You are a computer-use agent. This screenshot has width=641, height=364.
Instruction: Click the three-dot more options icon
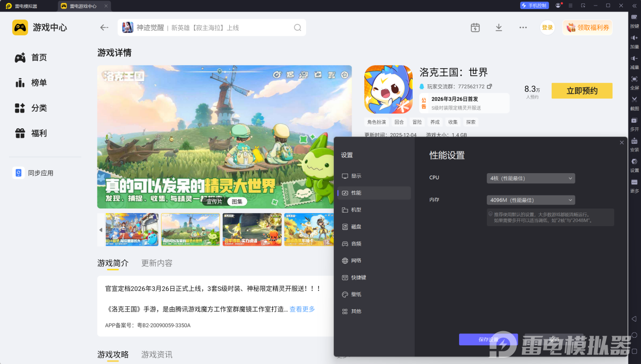tap(523, 28)
